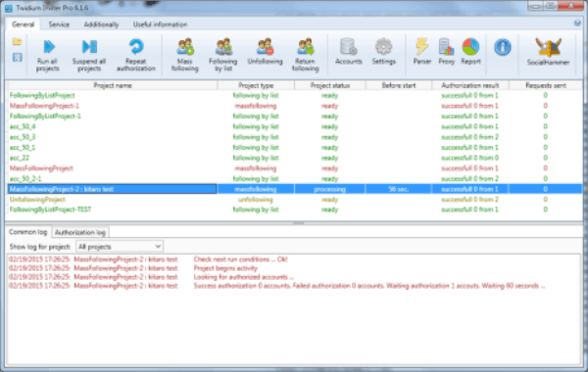Click the save disk icon
Screen dimensions: 588x372
(18, 58)
